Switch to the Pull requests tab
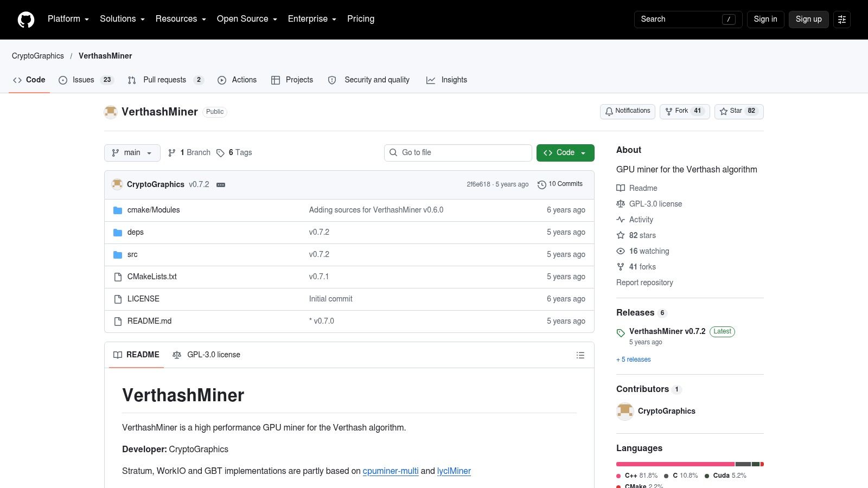Image resolution: width=868 pixels, height=488 pixels. coord(165,80)
